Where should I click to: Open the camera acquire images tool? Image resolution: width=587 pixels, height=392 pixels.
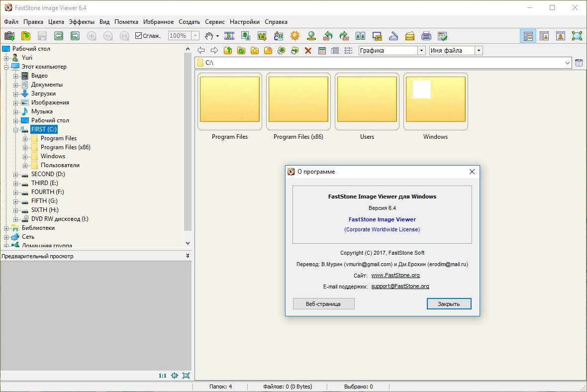tap(9, 36)
